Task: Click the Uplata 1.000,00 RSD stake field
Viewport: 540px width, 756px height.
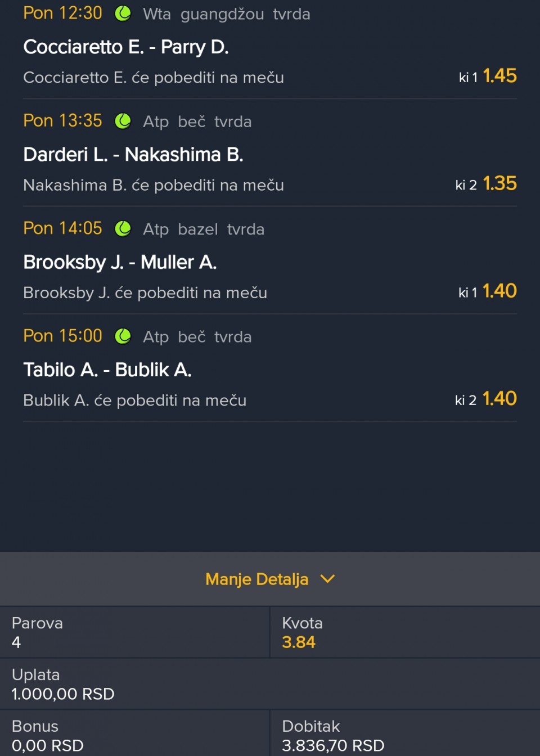Action: click(x=63, y=694)
